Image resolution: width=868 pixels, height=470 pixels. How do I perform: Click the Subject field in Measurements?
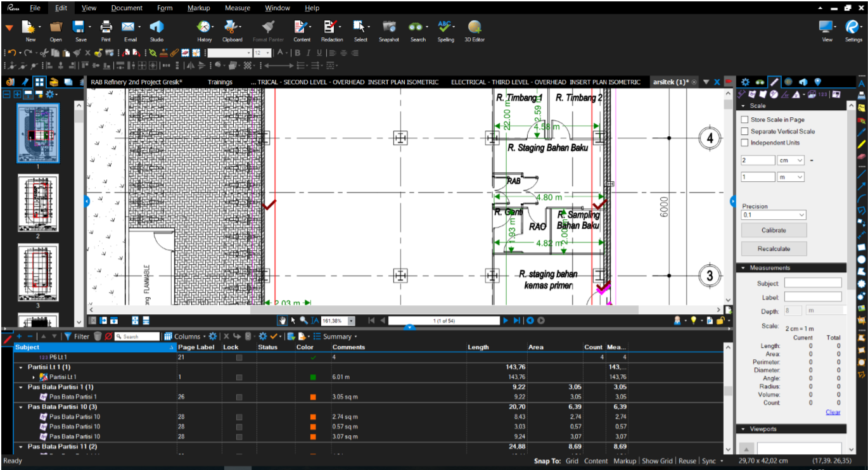coord(813,283)
